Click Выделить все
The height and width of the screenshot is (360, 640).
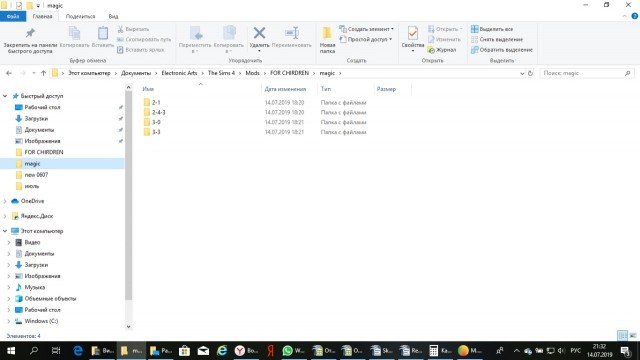tap(492, 29)
